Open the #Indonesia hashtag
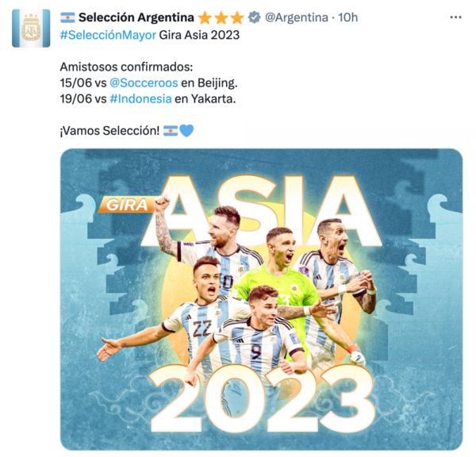 pyautogui.click(x=140, y=99)
